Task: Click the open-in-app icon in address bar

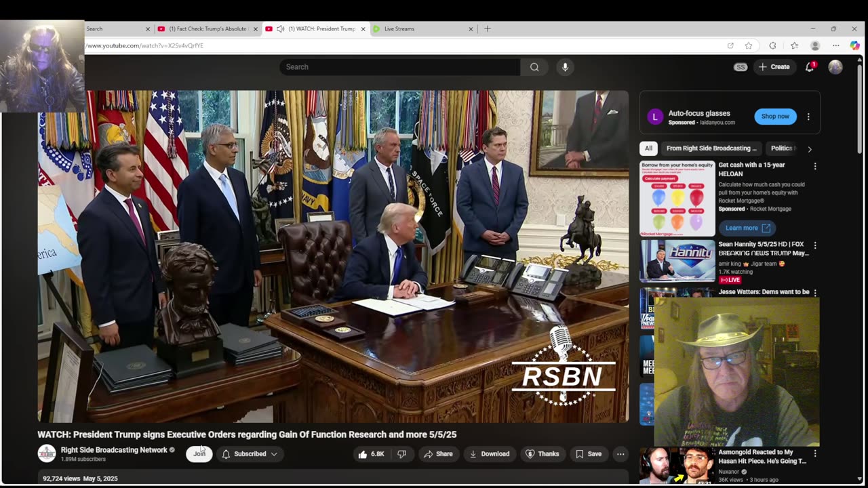Action: click(730, 45)
